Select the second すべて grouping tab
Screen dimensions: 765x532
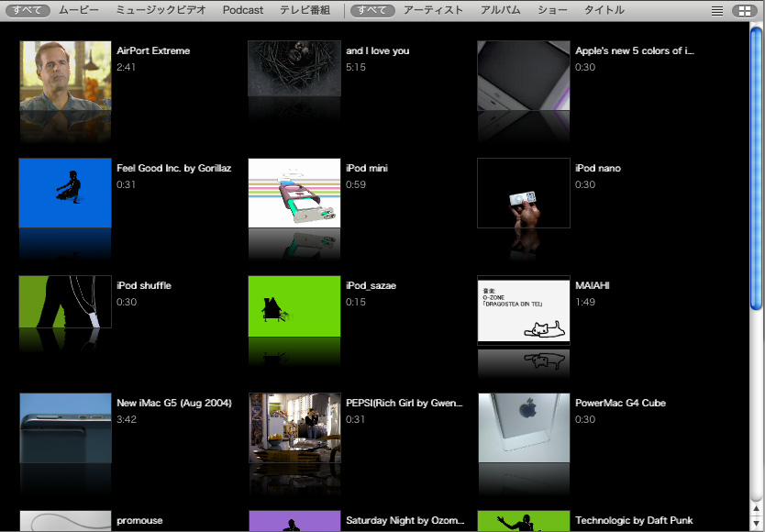pyautogui.click(x=372, y=10)
